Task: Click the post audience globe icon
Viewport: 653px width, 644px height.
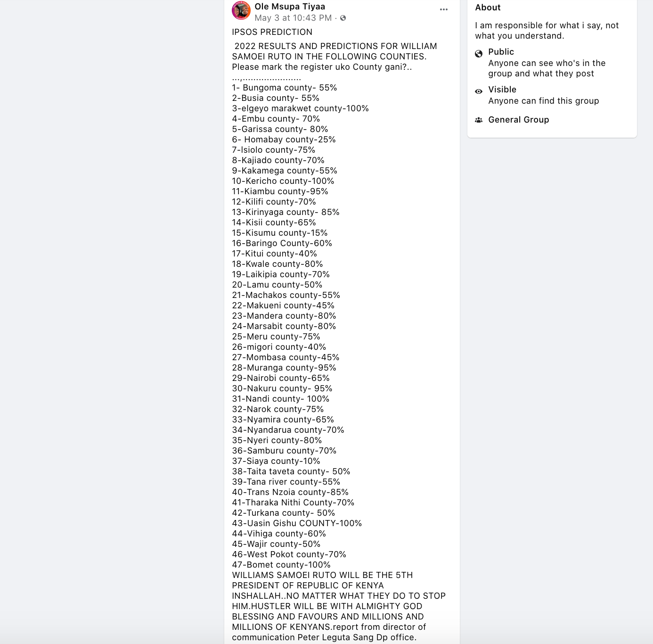Action: (343, 18)
